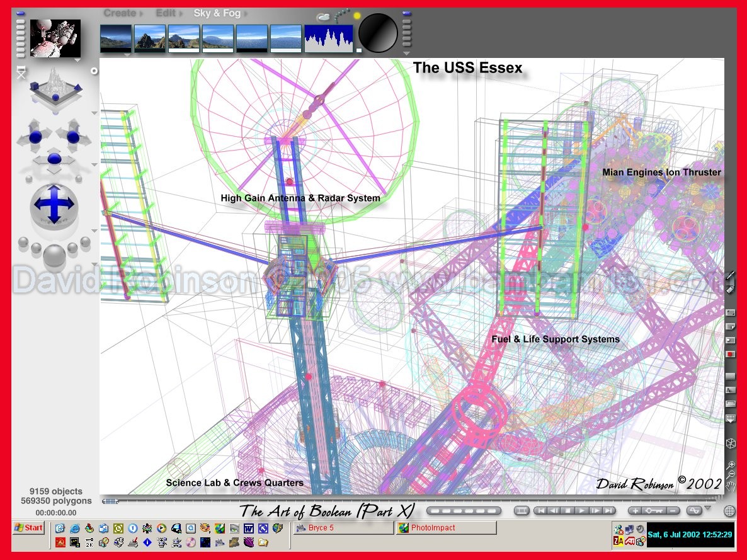The image size is (747, 560).
Task: Open the Windows Start button
Action: [x=29, y=528]
